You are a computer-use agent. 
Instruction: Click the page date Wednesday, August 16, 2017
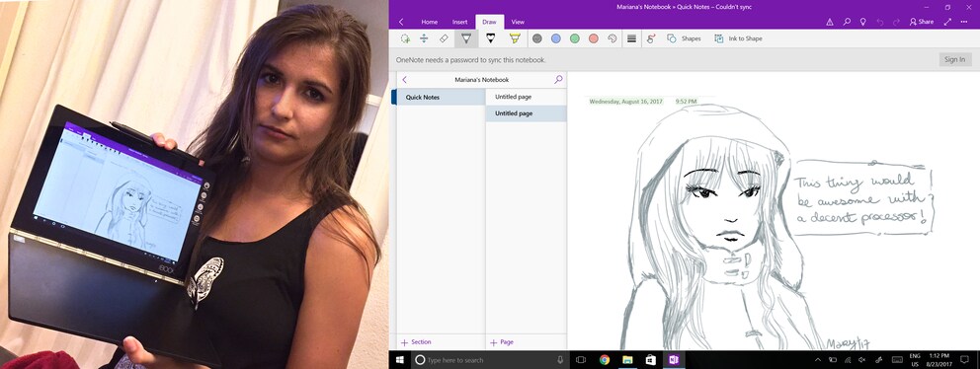(x=625, y=101)
